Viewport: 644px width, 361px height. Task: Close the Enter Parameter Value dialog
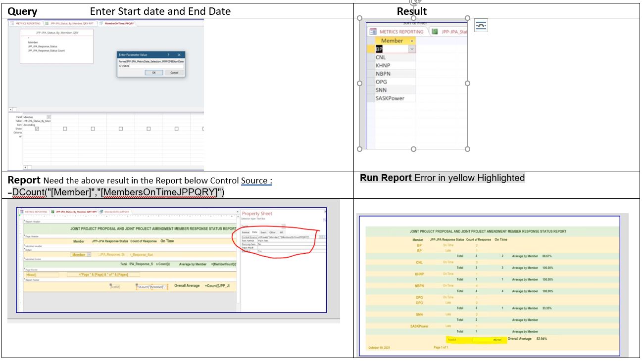pyautogui.click(x=179, y=54)
